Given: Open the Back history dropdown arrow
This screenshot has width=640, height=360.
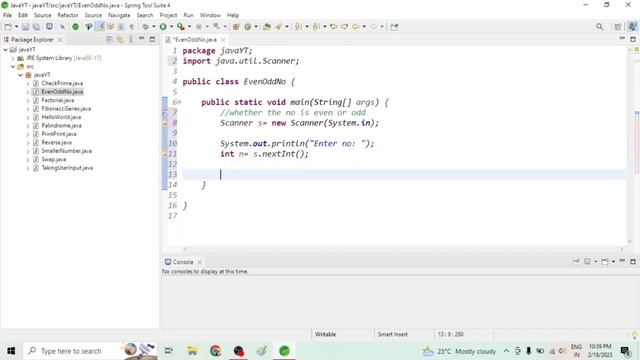Looking at the screenshot, I should [x=364, y=27].
